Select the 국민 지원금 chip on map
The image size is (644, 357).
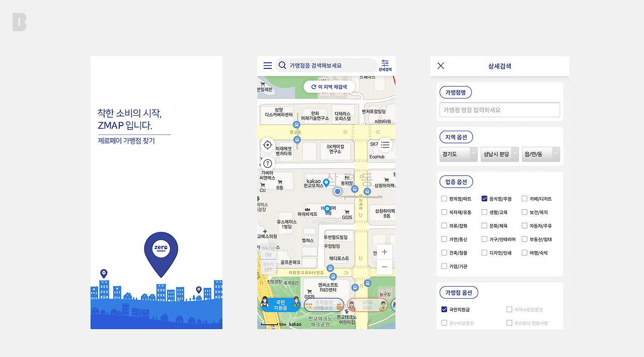tap(280, 305)
